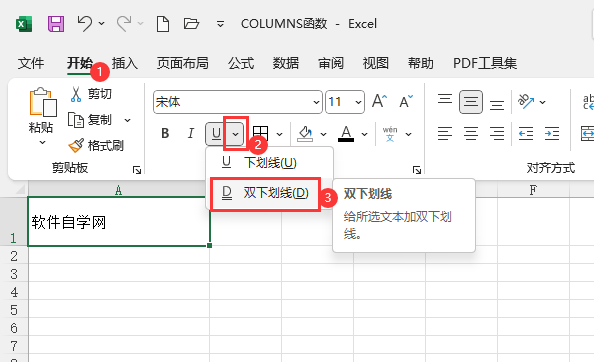Save the workbook with the Save icon
This screenshot has width=594, height=362.
[56, 24]
